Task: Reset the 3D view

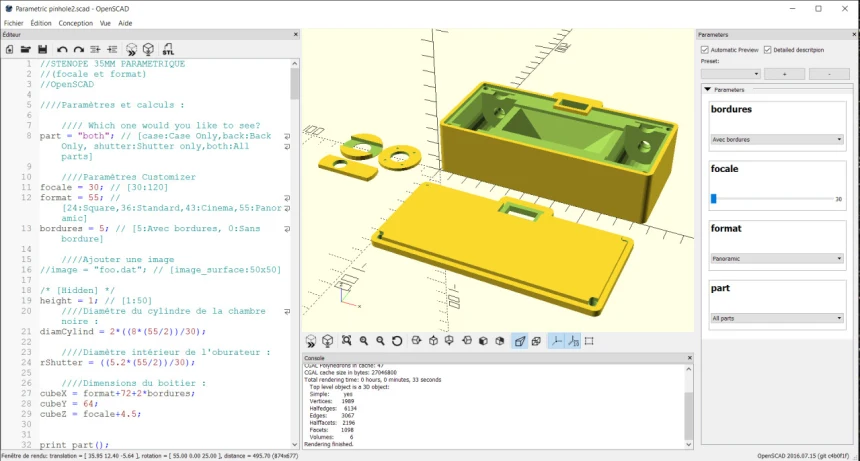Action: coord(397,341)
